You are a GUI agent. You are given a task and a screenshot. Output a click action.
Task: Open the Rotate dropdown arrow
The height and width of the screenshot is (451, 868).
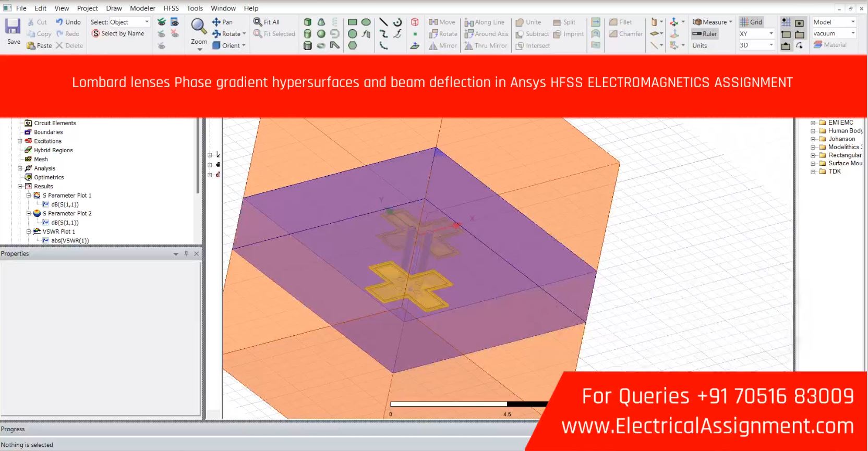click(x=244, y=34)
